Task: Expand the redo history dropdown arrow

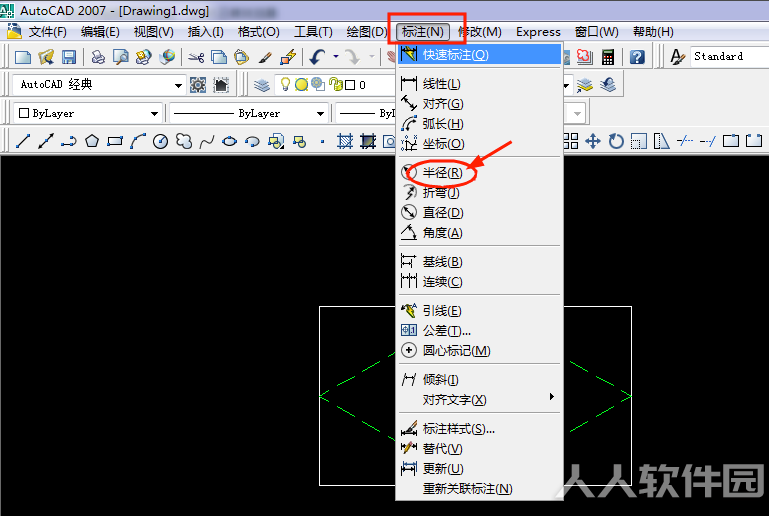Action: click(371, 57)
